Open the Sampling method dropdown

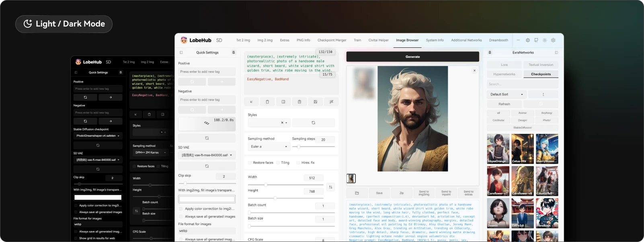point(269,147)
